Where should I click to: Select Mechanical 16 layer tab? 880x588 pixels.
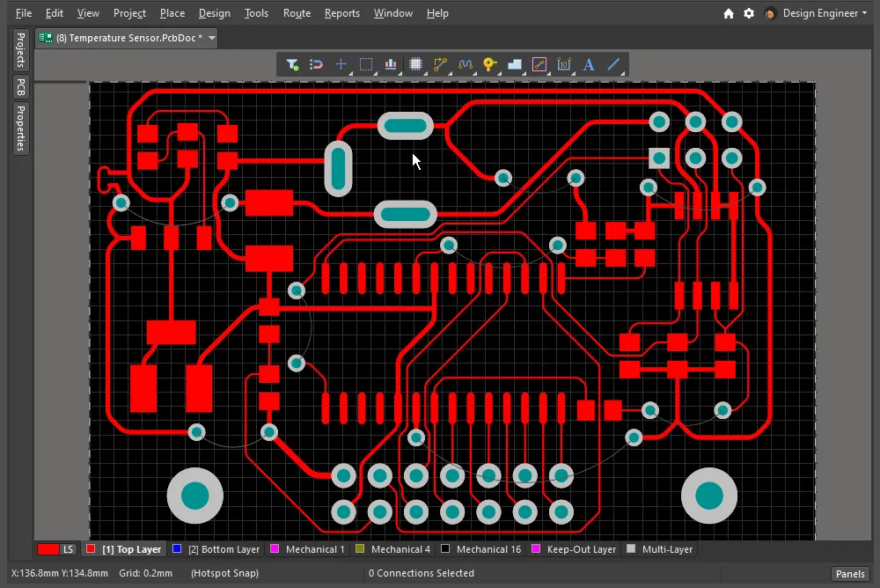click(488, 549)
